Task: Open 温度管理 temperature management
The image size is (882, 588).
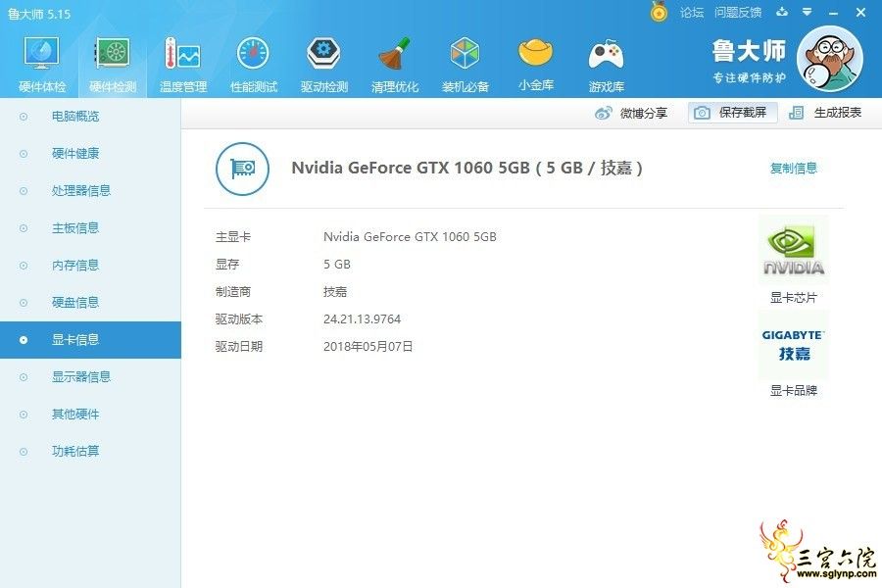Action: point(183,65)
